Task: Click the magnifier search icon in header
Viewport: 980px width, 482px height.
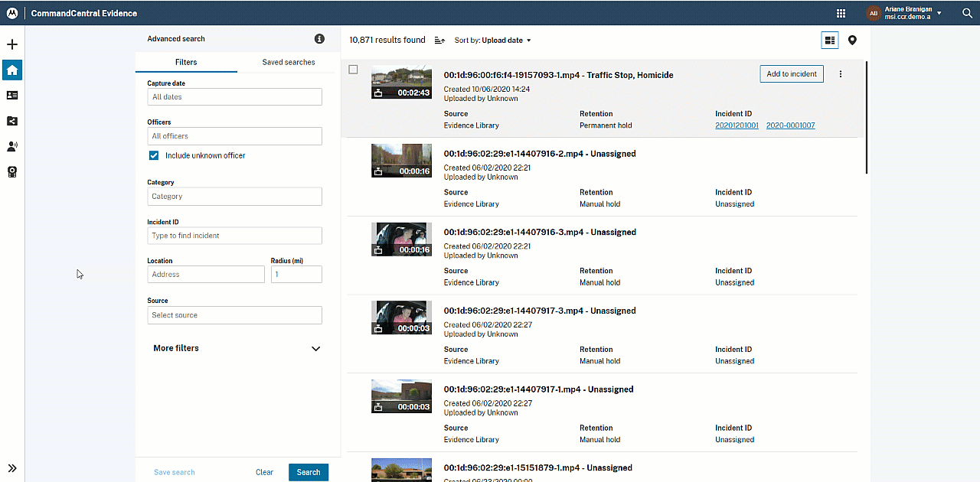Action: (966, 13)
